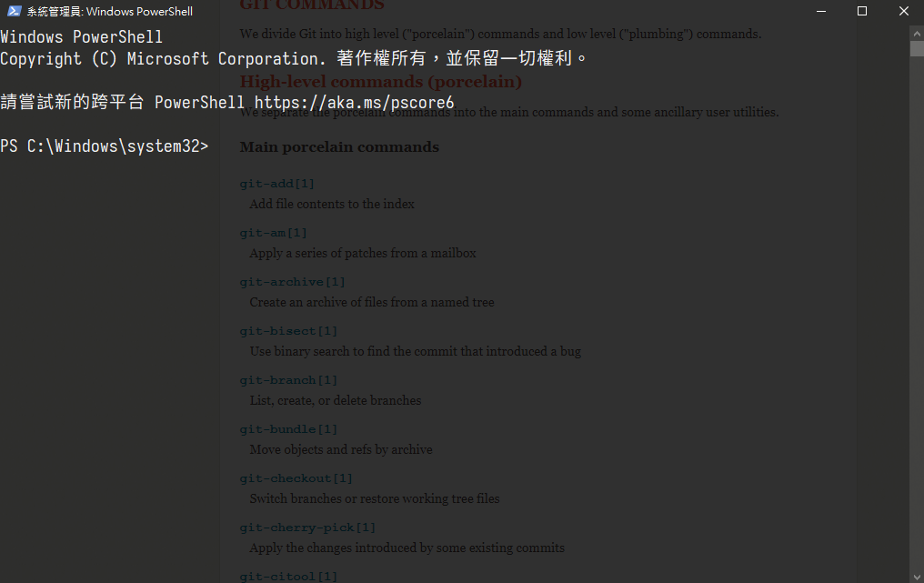Click the PowerShell prompt line PS C:\Windows\system32>
This screenshot has width=924, height=583.
pos(105,146)
